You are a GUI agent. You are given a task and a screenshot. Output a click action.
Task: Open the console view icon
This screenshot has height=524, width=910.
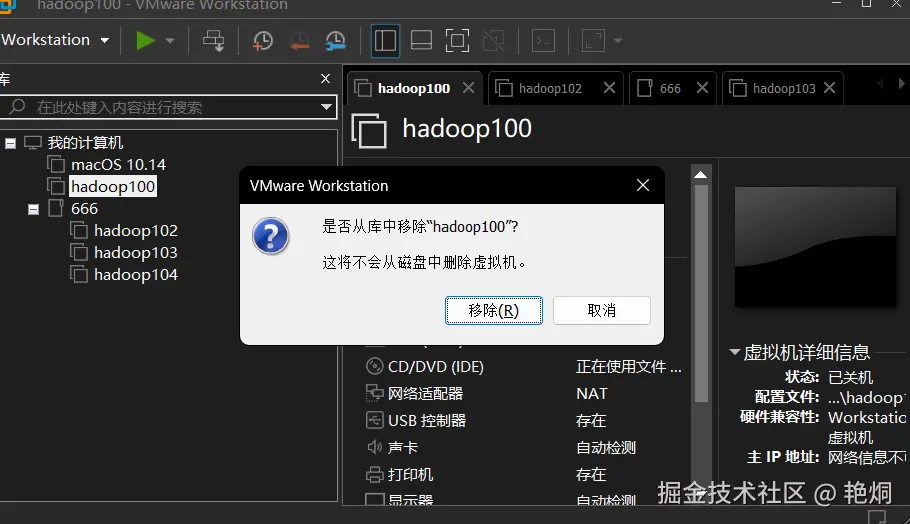coord(544,41)
